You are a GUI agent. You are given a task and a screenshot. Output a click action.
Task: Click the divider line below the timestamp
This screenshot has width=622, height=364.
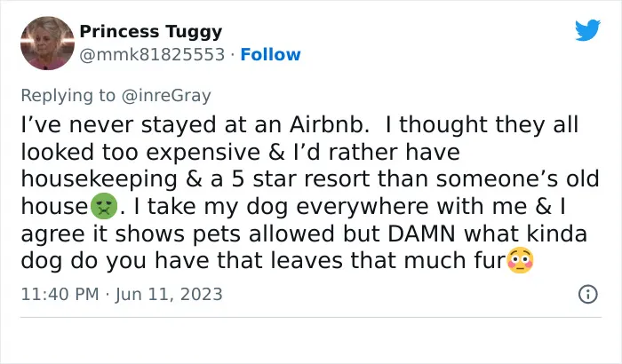[x=311, y=317]
